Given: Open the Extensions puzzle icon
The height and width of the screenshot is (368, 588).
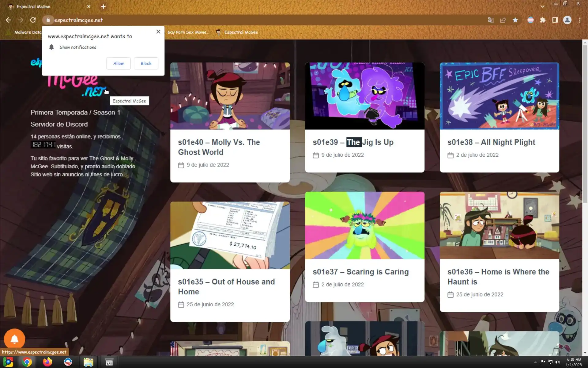Looking at the screenshot, I should (543, 20).
